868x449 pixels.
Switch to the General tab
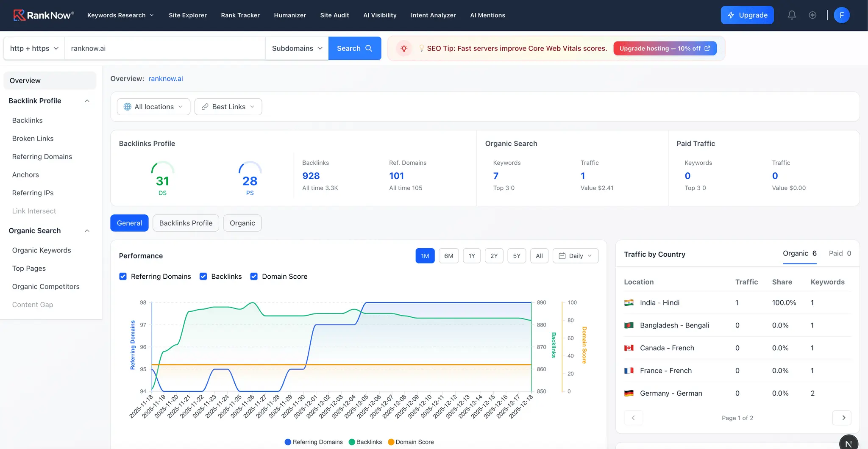(x=129, y=223)
